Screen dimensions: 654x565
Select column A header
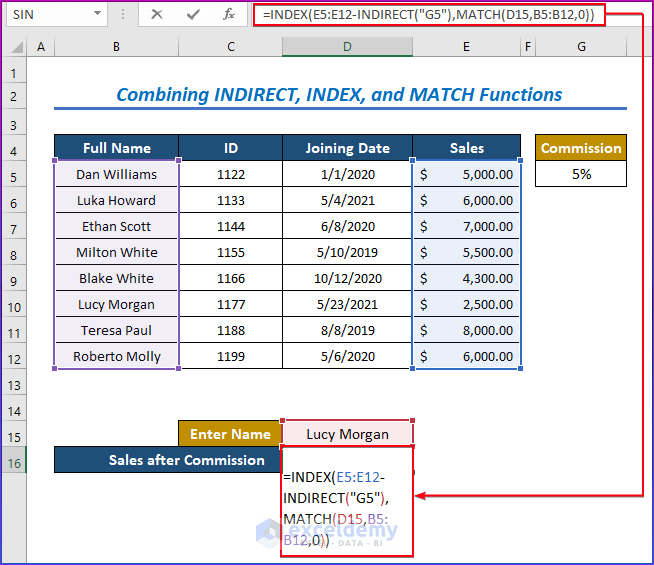tap(41, 47)
